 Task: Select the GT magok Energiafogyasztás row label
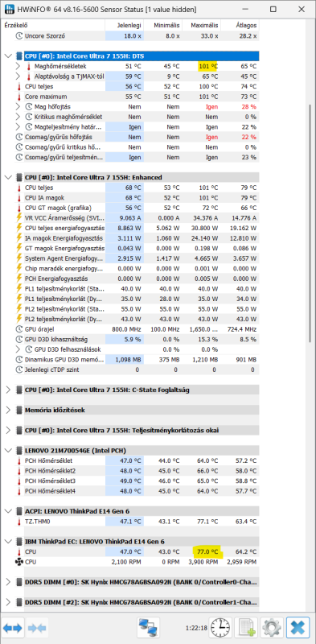[65, 248]
